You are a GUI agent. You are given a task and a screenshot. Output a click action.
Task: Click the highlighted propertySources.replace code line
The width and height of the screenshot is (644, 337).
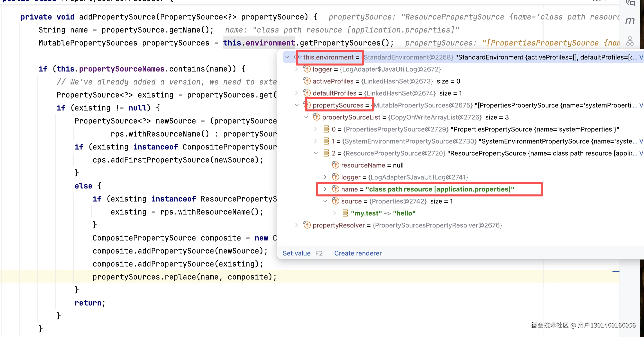pos(185,277)
